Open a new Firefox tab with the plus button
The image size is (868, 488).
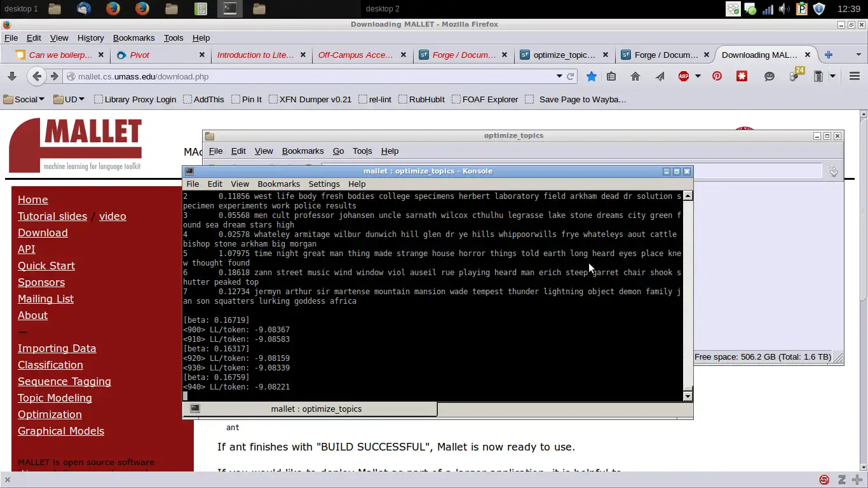(x=829, y=55)
